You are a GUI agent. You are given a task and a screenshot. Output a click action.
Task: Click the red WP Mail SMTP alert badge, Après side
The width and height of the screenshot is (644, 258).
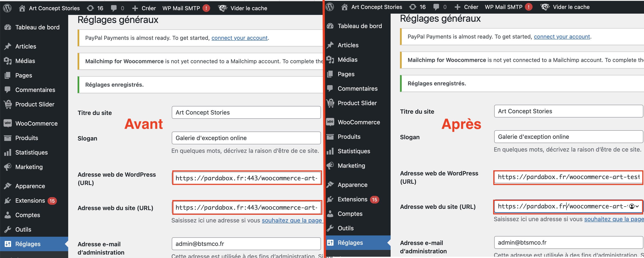(528, 7)
